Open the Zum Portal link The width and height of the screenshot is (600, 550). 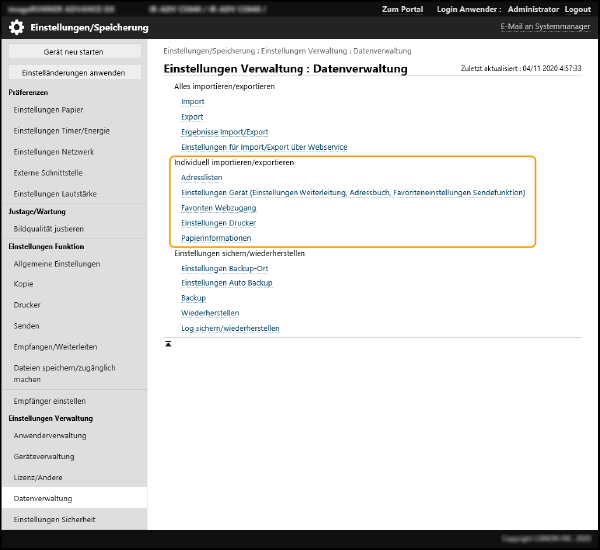click(402, 9)
